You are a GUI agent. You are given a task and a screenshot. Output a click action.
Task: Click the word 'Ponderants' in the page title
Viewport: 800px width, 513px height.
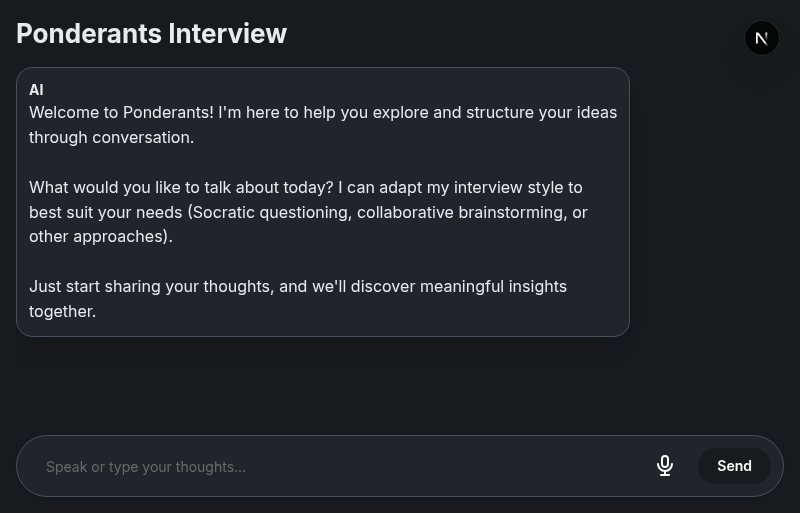(89, 33)
